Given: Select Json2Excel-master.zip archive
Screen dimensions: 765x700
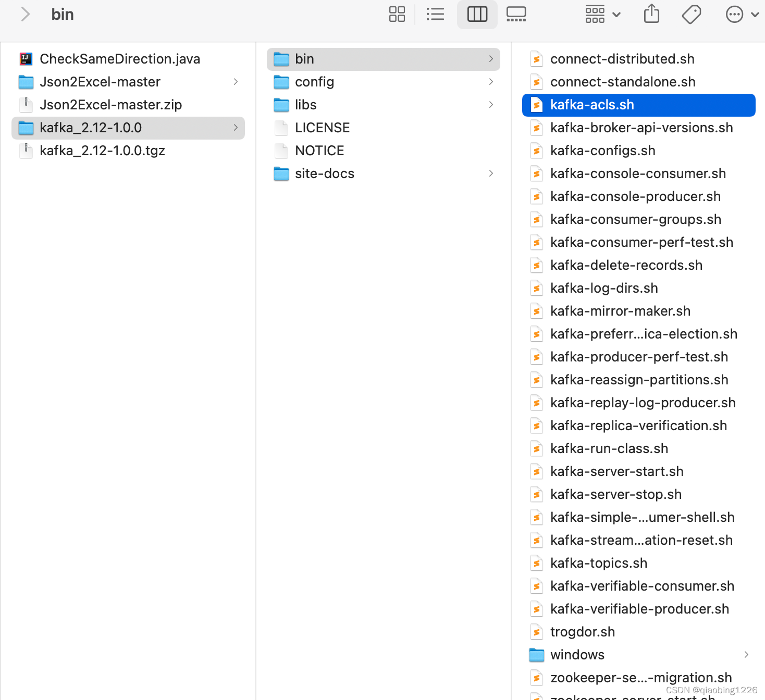Looking at the screenshot, I should tap(128, 105).
